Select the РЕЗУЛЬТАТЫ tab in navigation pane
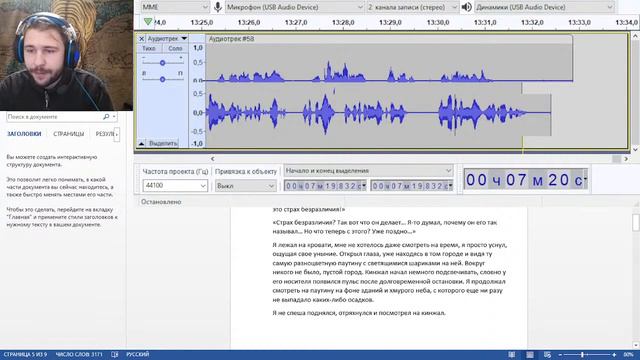 click(105, 134)
